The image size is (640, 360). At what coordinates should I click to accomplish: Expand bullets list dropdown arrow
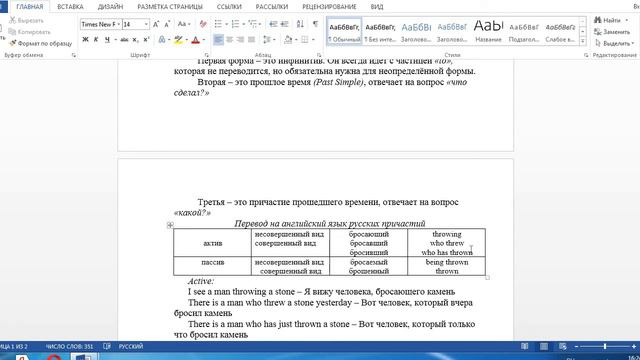227,24
